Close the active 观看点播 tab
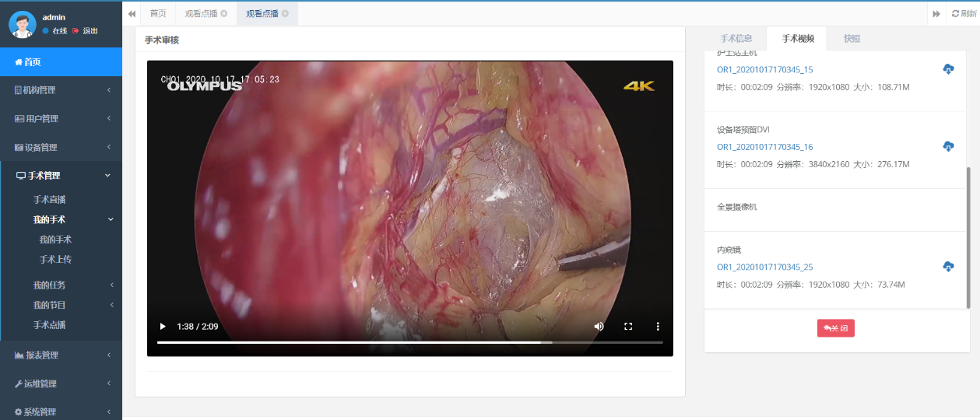 [285, 13]
